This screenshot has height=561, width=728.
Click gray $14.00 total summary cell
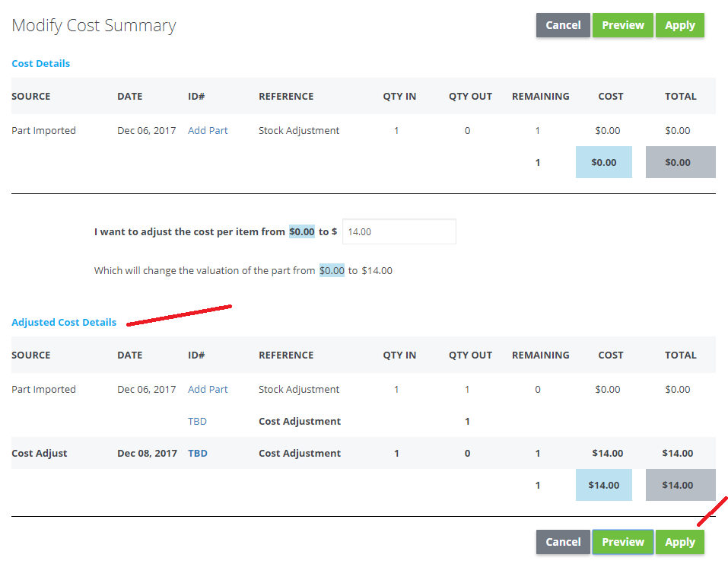pos(681,485)
